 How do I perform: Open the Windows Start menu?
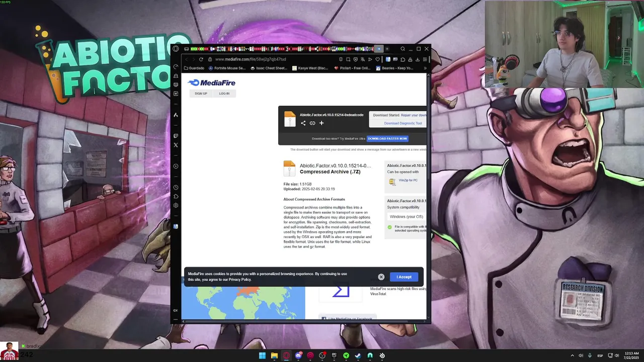pos(262,355)
